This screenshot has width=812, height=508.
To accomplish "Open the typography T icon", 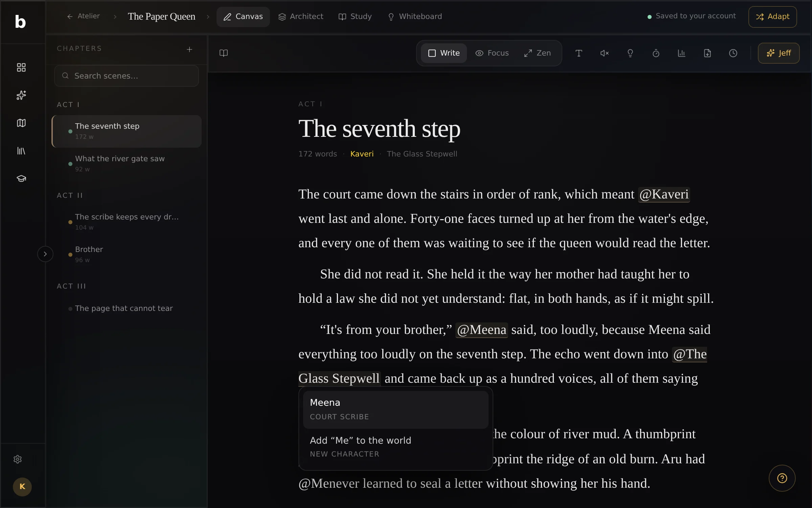I will 579,53.
